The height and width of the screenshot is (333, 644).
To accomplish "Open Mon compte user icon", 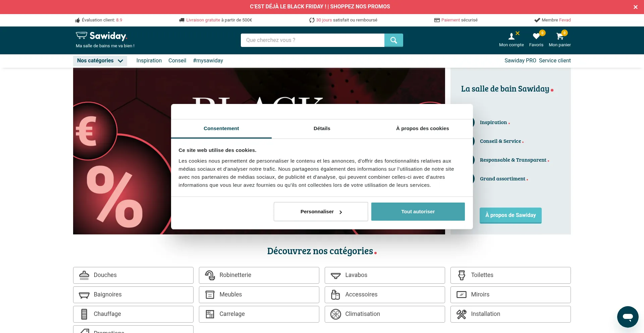I will 511,36.
